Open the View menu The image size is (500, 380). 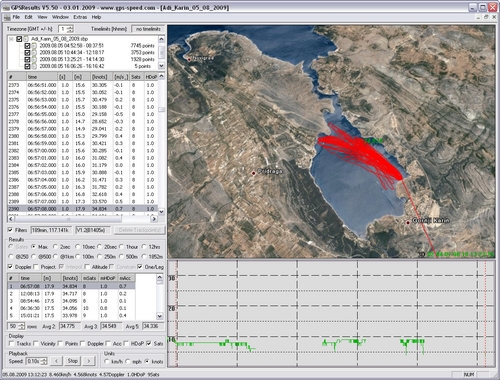pyautogui.click(x=42, y=17)
